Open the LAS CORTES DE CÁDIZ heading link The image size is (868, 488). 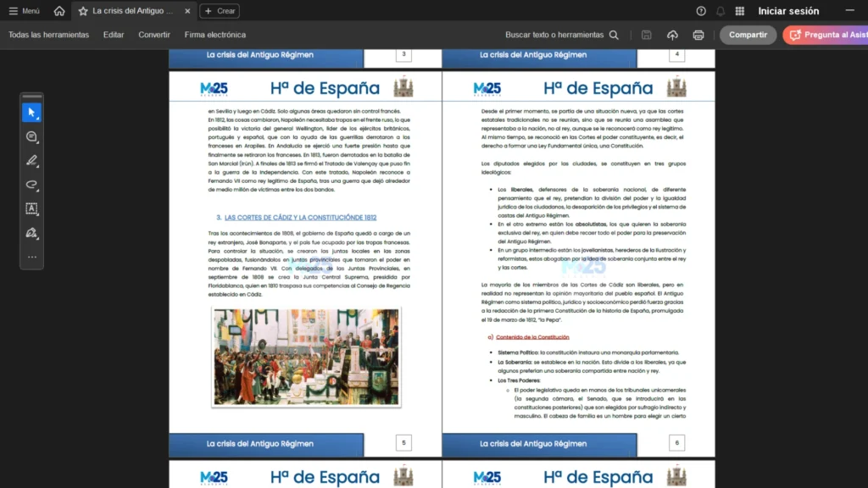[x=300, y=218]
